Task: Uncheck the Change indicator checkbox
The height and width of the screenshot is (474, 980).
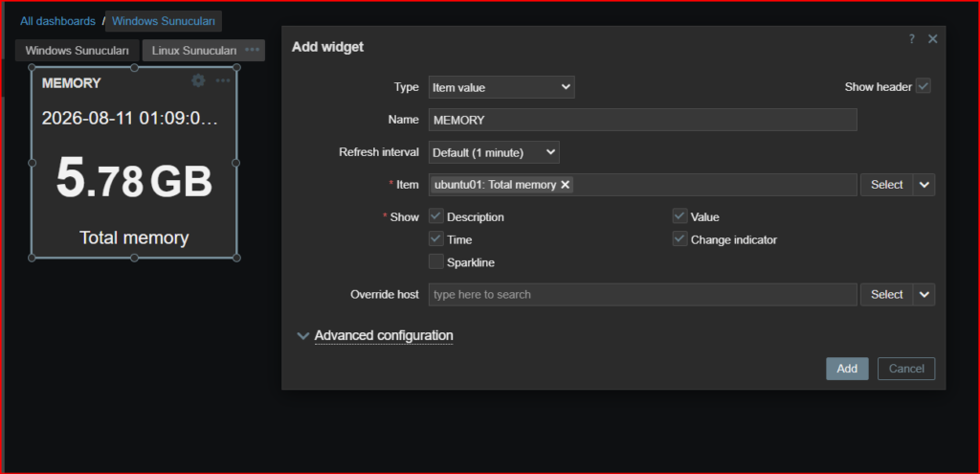Action: coord(680,238)
